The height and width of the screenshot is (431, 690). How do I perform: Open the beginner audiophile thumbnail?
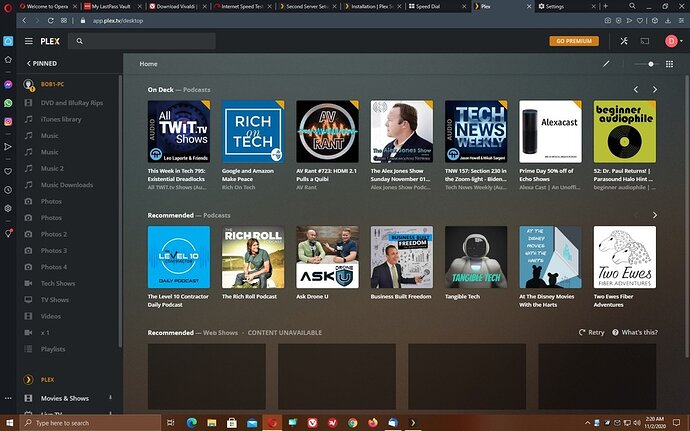click(x=625, y=131)
